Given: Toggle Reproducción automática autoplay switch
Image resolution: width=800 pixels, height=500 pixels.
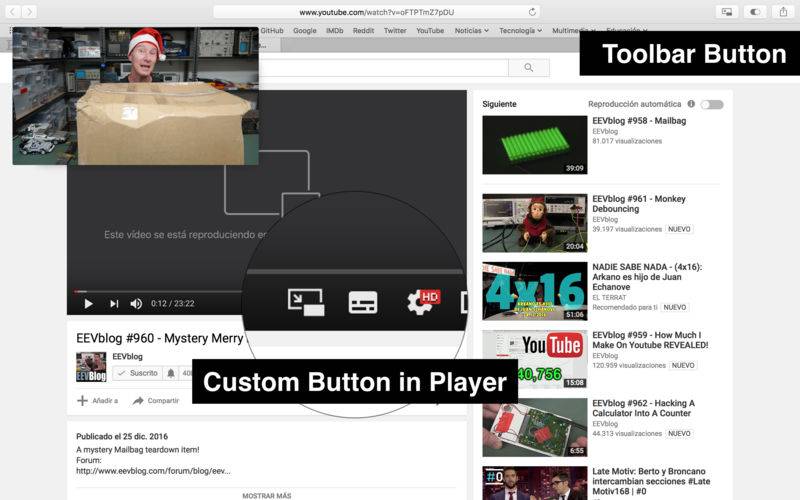Looking at the screenshot, I should click(x=711, y=104).
